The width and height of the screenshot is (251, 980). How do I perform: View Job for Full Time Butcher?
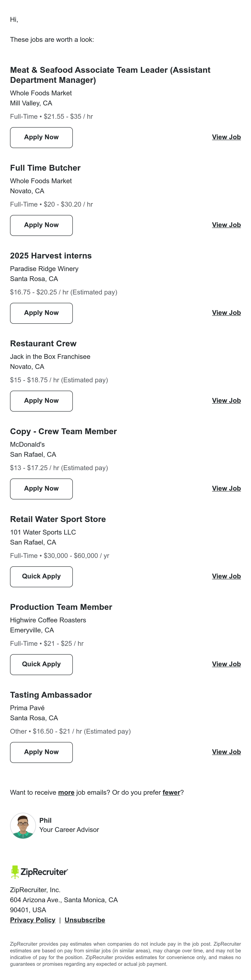pyautogui.click(x=226, y=225)
